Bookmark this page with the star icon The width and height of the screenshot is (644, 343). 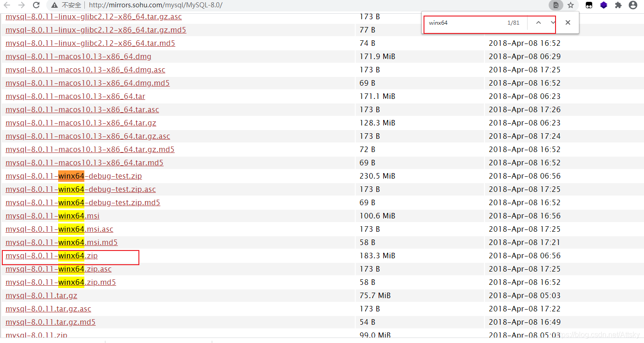571,5
